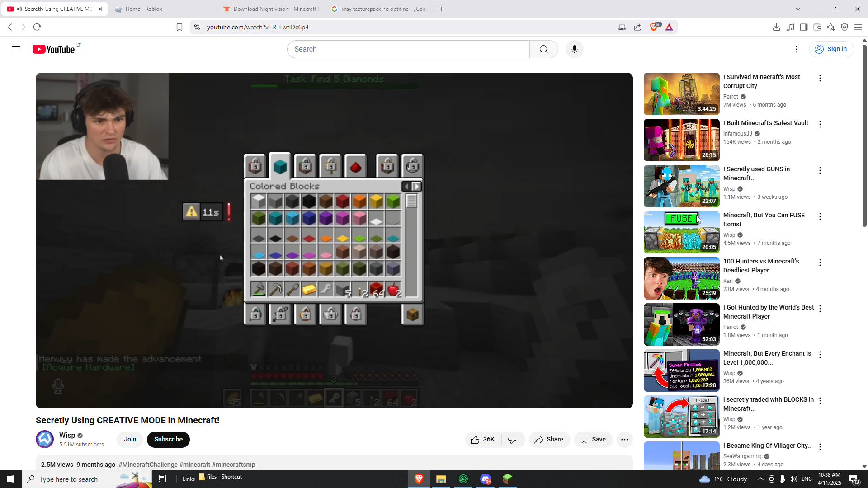Click the Save to playlist button
868x488 pixels.
click(x=593, y=439)
